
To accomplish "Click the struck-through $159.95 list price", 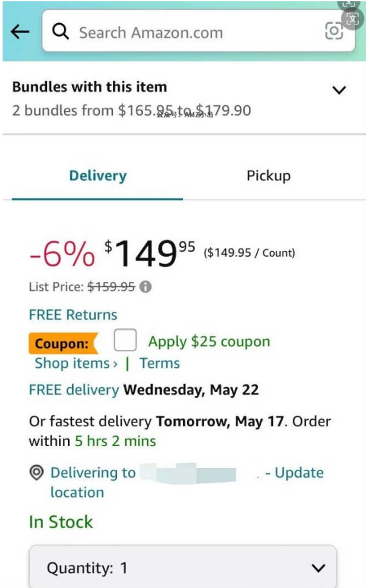I will (111, 287).
